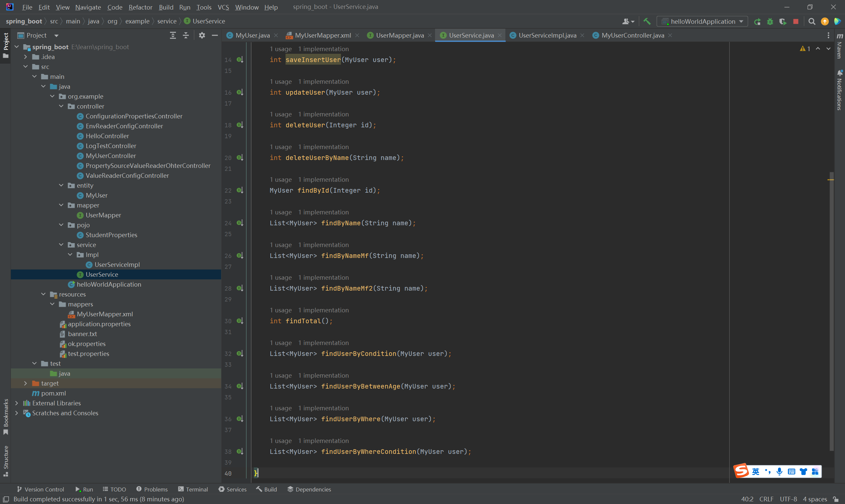This screenshot has width=845, height=504.
Task: Click the Debug bug icon in toolbar
Action: point(770,21)
